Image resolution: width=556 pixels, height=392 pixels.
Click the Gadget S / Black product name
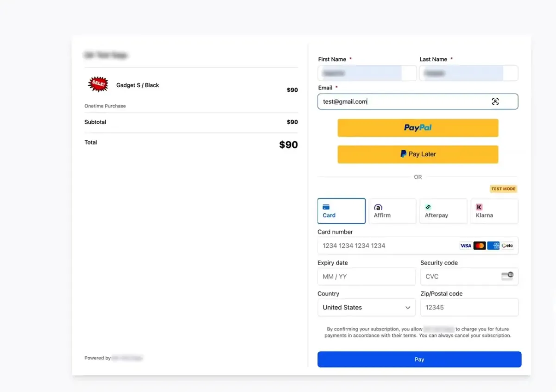(138, 85)
